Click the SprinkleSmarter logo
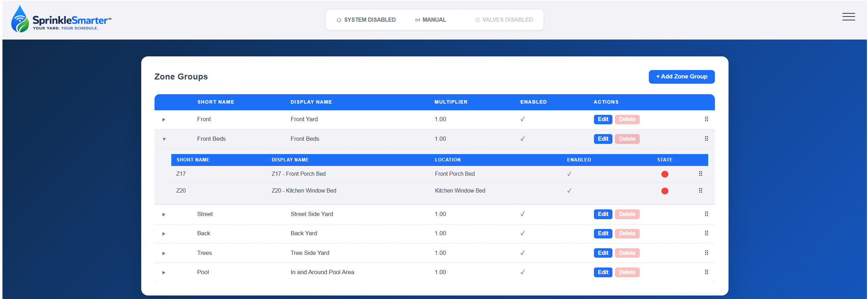Viewport: 868px width, 299px height. pos(61,19)
